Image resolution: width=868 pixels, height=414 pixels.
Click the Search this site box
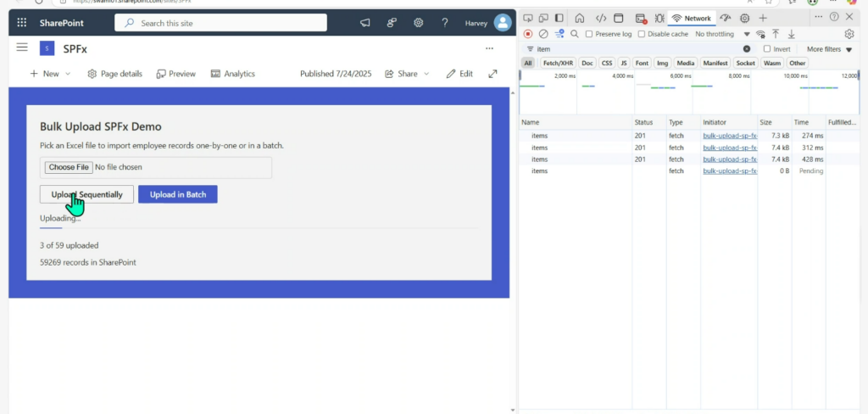221,23
